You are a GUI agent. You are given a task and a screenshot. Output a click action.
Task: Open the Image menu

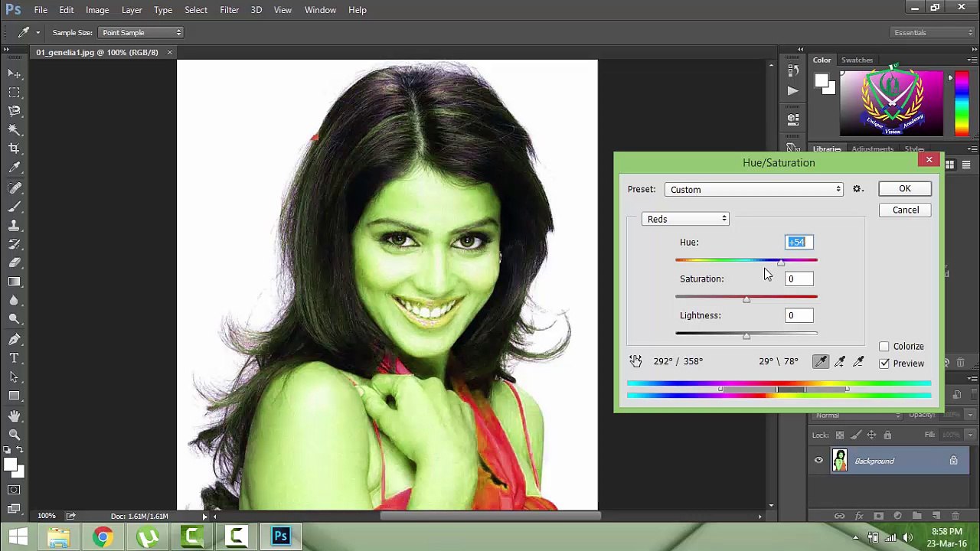97,10
